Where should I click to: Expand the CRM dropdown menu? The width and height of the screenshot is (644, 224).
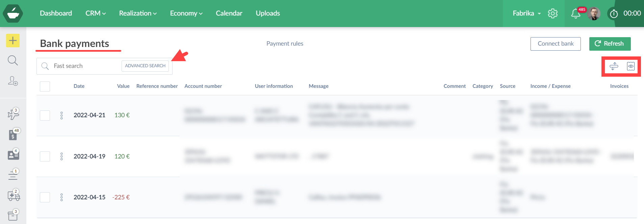point(96,14)
